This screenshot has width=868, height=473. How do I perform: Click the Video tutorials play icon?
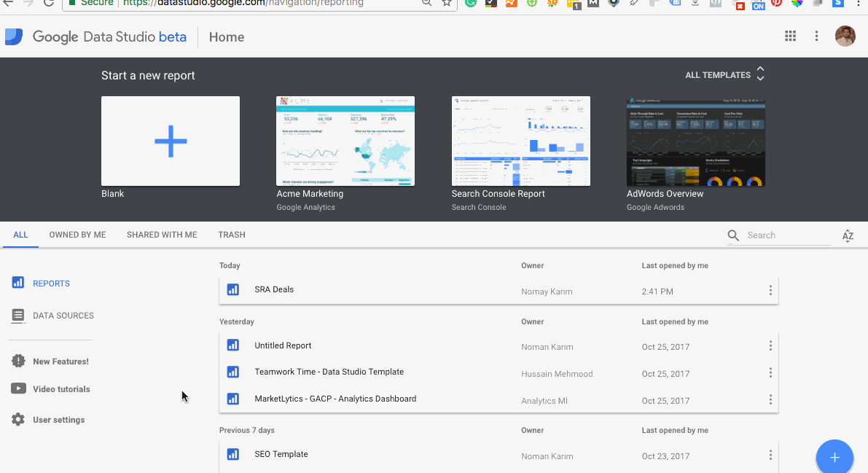(19, 388)
